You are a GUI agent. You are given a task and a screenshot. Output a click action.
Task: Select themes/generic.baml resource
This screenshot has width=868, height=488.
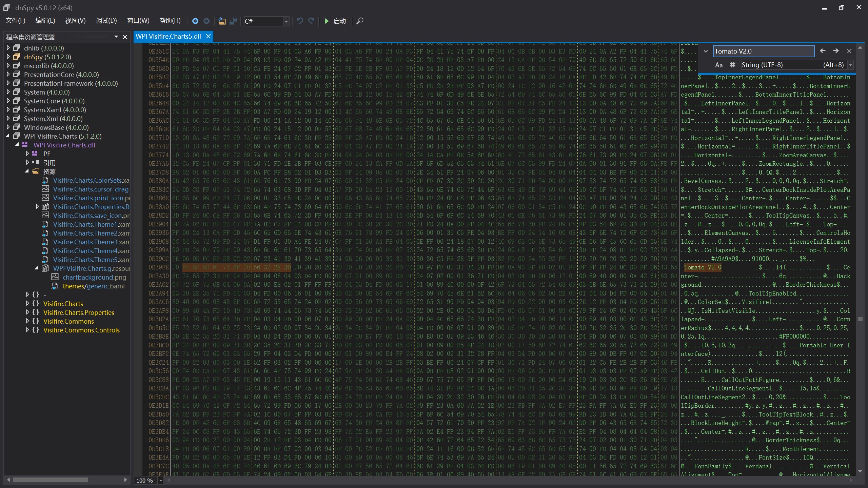94,286
